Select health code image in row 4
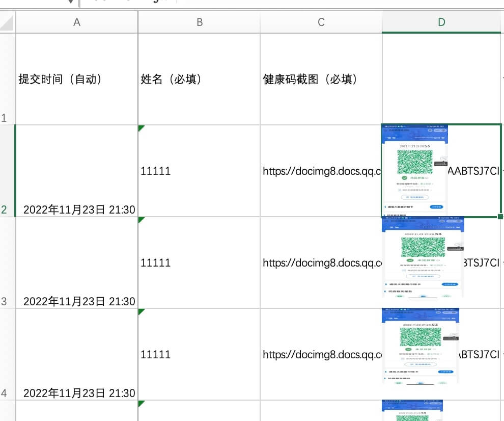The width and height of the screenshot is (504, 421). (x=421, y=346)
